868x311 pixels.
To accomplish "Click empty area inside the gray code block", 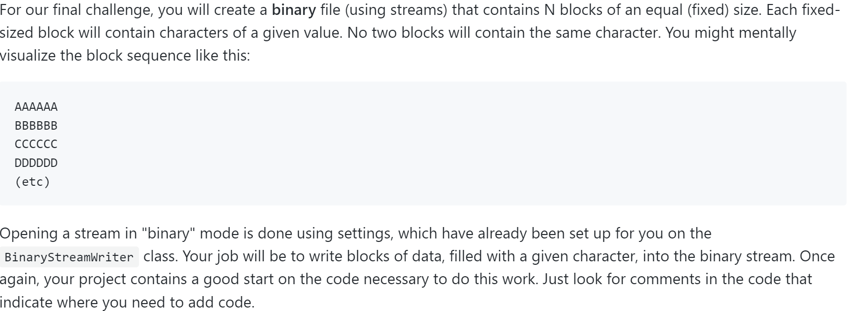I will click(447, 144).
